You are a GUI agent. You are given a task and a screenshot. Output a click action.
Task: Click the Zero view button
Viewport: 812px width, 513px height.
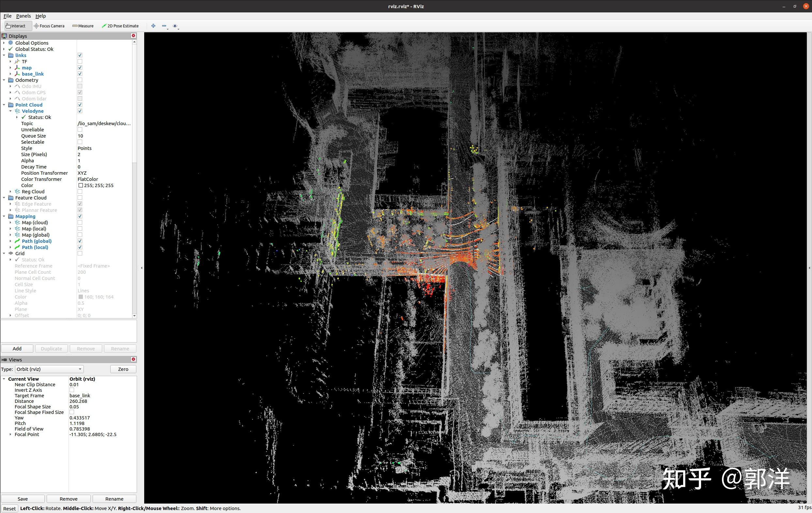(x=123, y=369)
